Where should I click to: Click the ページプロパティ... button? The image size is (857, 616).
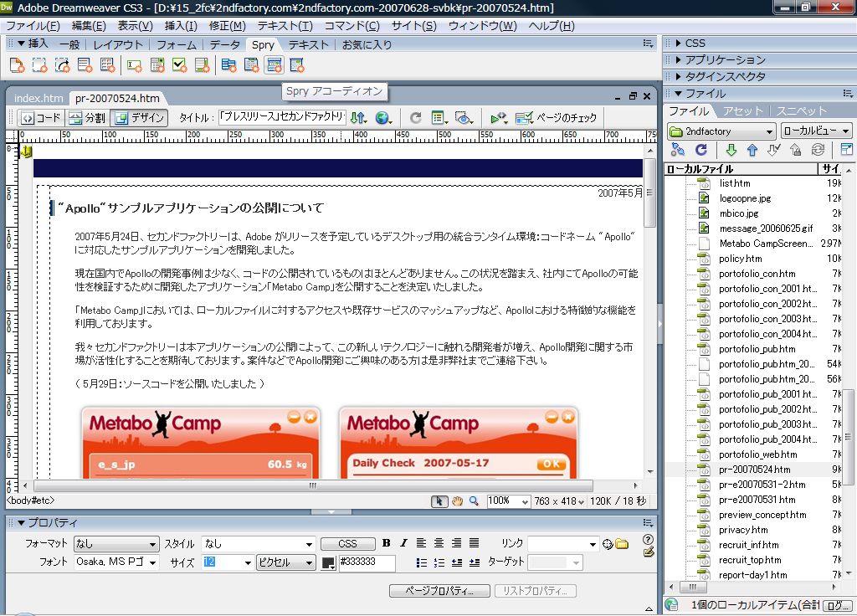(439, 591)
